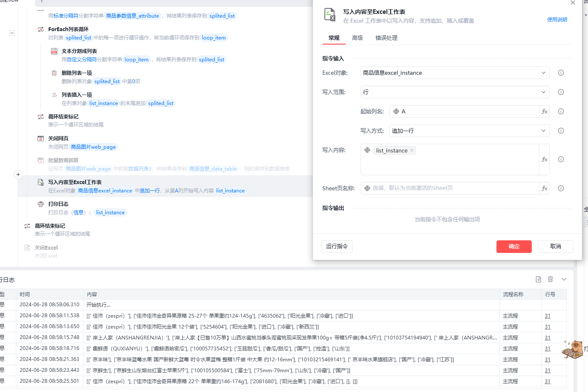Select the 打印日志 step title

coord(58,204)
